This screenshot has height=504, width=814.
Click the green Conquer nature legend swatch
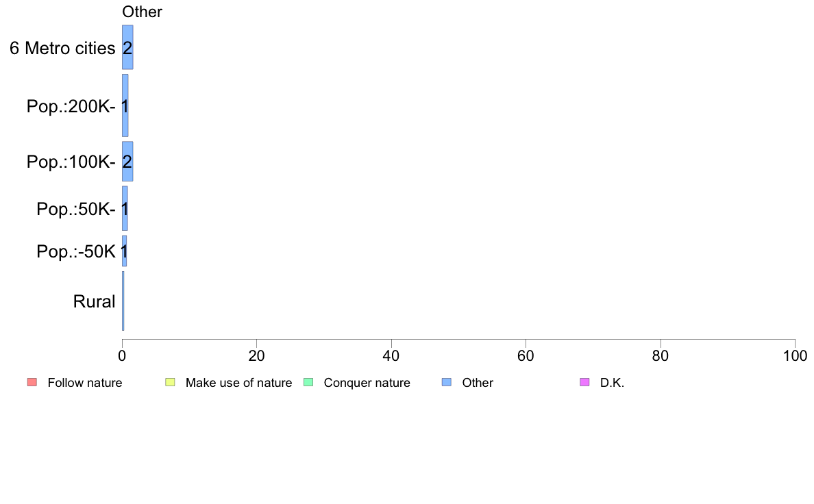pyautogui.click(x=308, y=383)
